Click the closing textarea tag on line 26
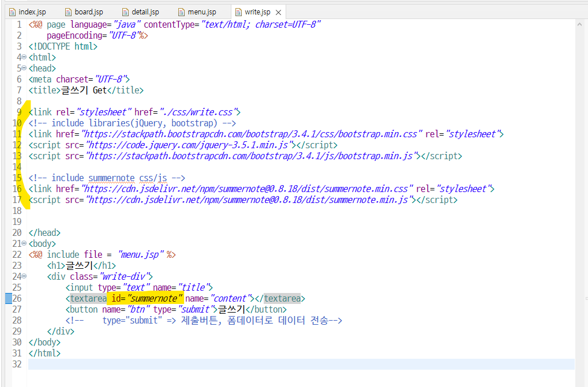This screenshot has width=588, height=387. (x=282, y=299)
